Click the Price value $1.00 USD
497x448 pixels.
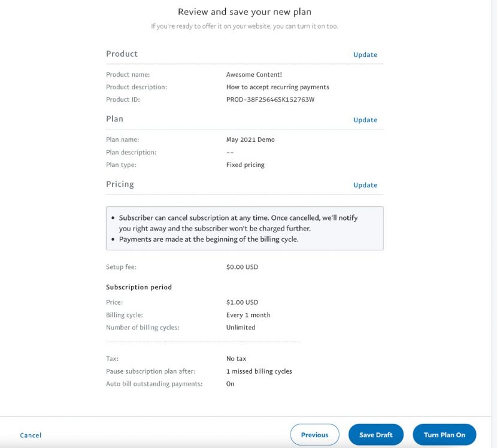click(241, 302)
